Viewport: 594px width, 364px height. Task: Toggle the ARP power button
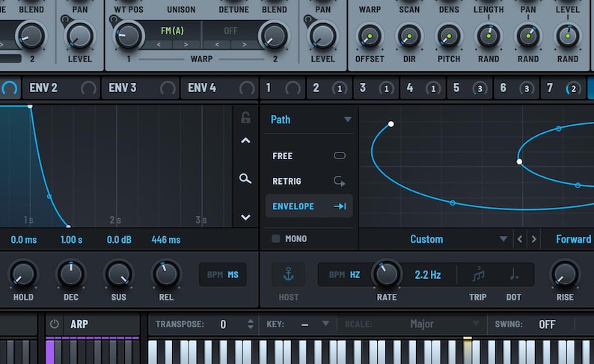click(x=54, y=324)
